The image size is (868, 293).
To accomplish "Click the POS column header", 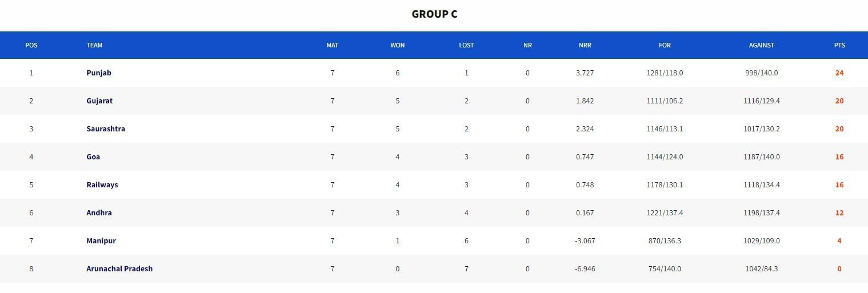I will pyautogui.click(x=31, y=45).
